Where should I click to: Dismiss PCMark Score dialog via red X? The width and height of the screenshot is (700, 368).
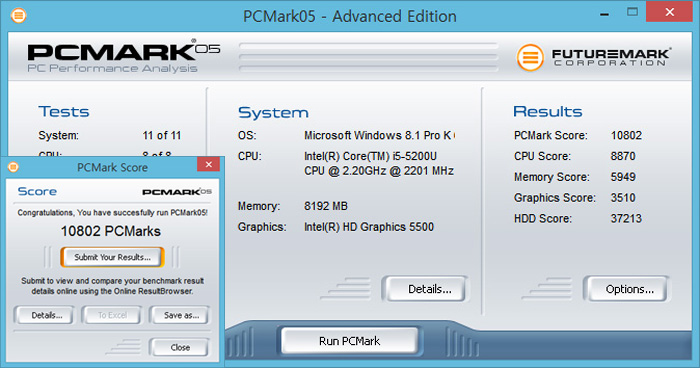coord(208,164)
